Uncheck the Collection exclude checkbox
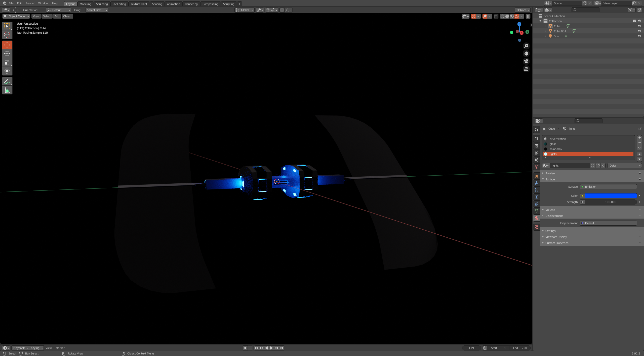Screen dimensions: 644x356 (x=634, y=21)
